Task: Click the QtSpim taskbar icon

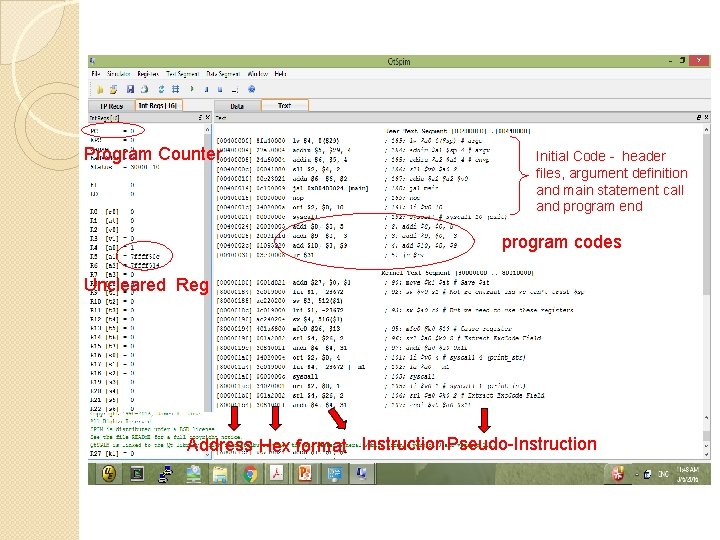Action: 361,473
